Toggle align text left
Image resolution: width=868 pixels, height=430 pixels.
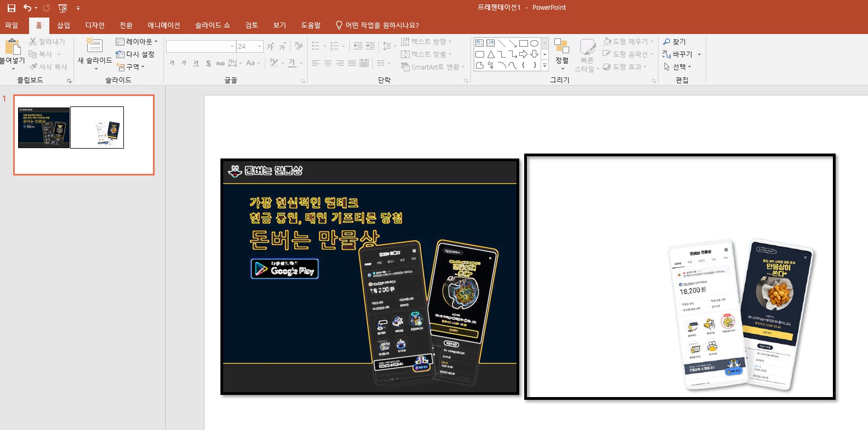(315, 63)
